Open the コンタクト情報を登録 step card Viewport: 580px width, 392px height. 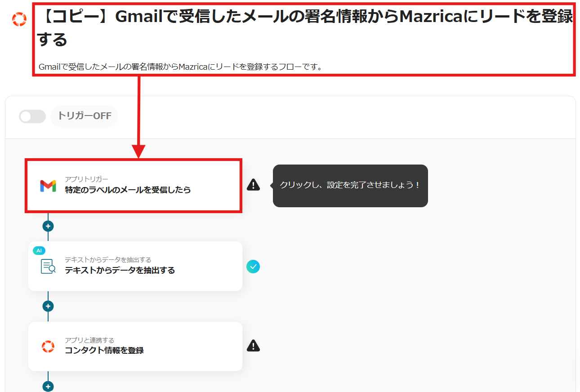click(135, 346)
